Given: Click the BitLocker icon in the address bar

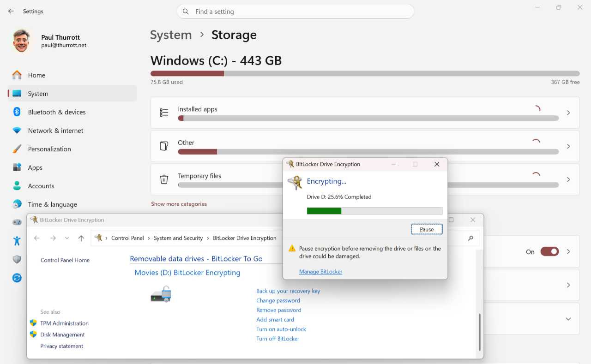Looking at the screenshot, I should point(98,238).
